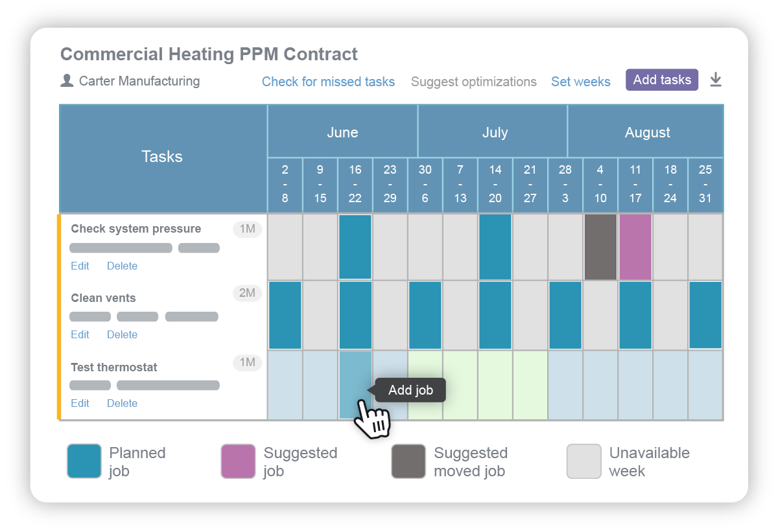This screenshot has width=778, height=532.
Task: Click the Suggested moved job legend swatch
Action: click(408, 461)
